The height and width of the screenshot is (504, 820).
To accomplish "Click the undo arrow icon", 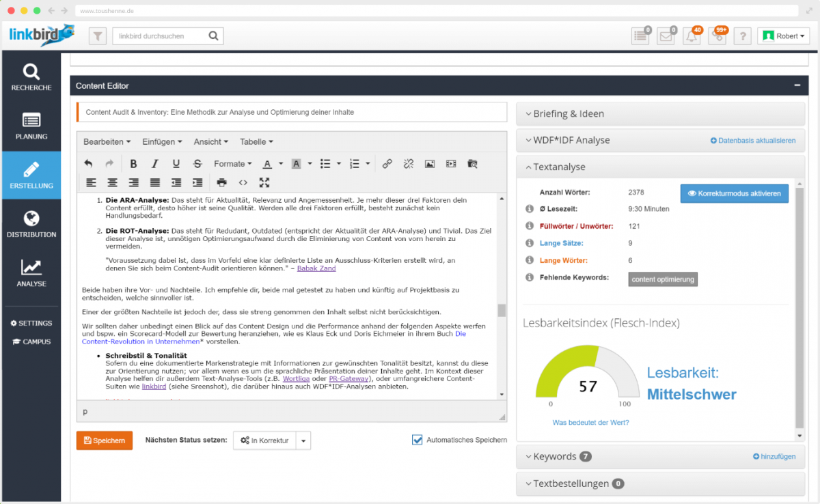I will 88,164.
